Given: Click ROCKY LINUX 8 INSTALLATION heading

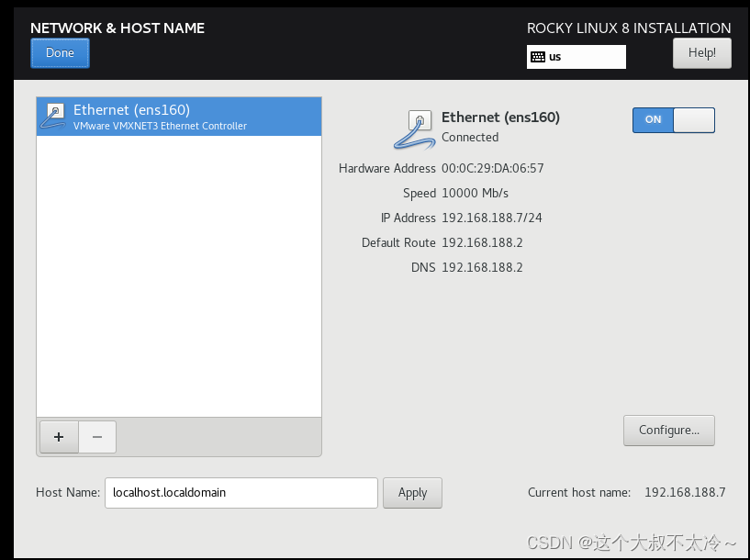Looking at the screenshot, I should click(x=629, y=28).
